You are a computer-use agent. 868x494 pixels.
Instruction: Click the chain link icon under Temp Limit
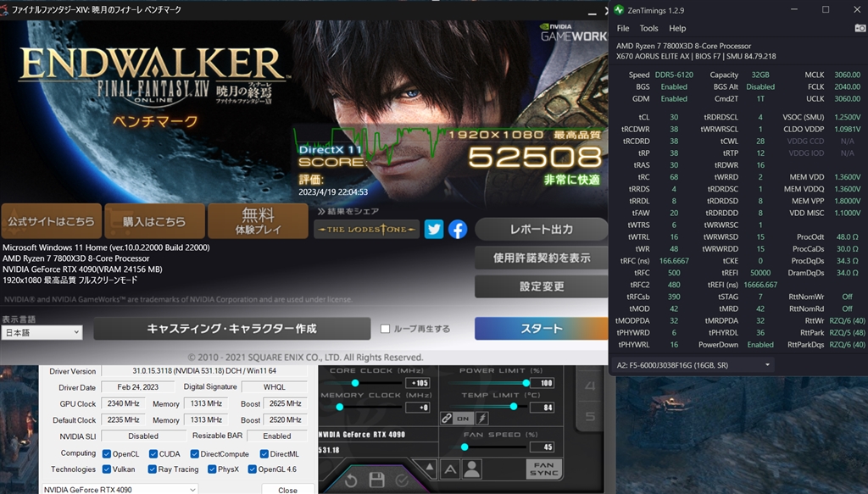[x=447, y=419]
